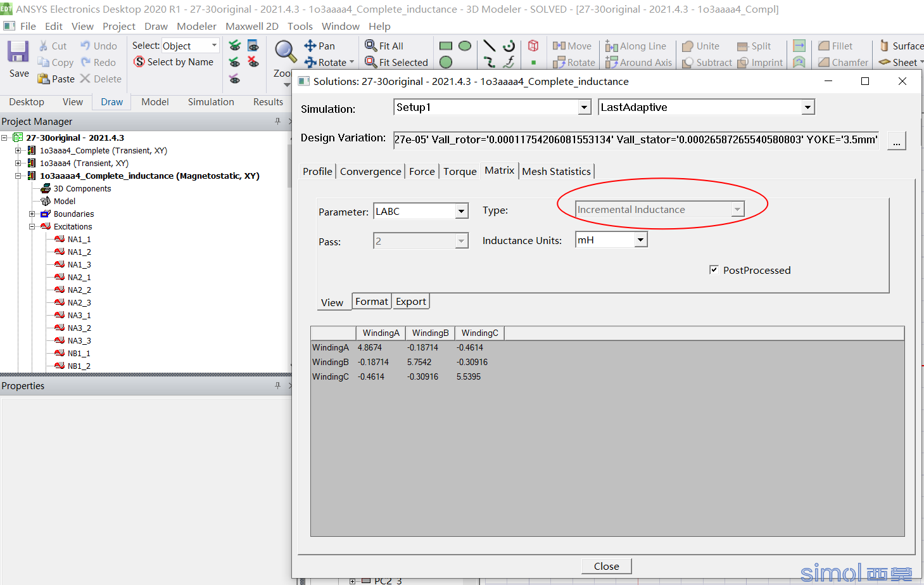Screen dimensions: 924x585
Task: Click the design variation browse button
Action: pyautogui.click(x=896, y=140)
